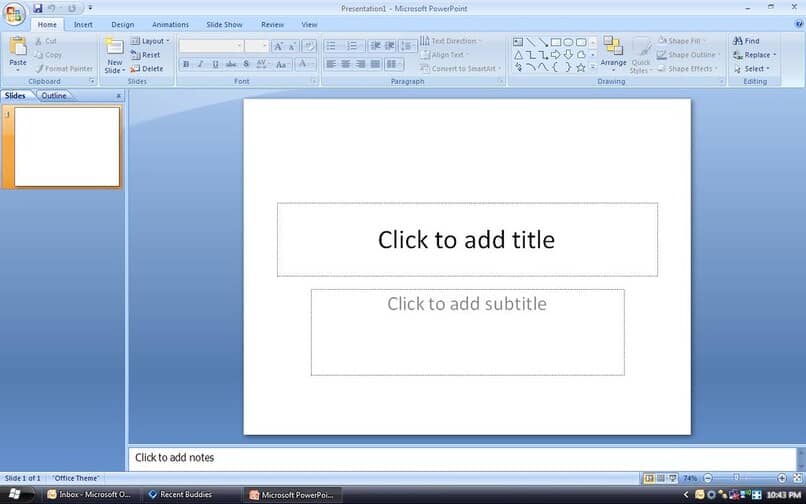This screenshot has height=504, width=806.
Task: Open the Font group dialog launcher
Action: [314, 81]
